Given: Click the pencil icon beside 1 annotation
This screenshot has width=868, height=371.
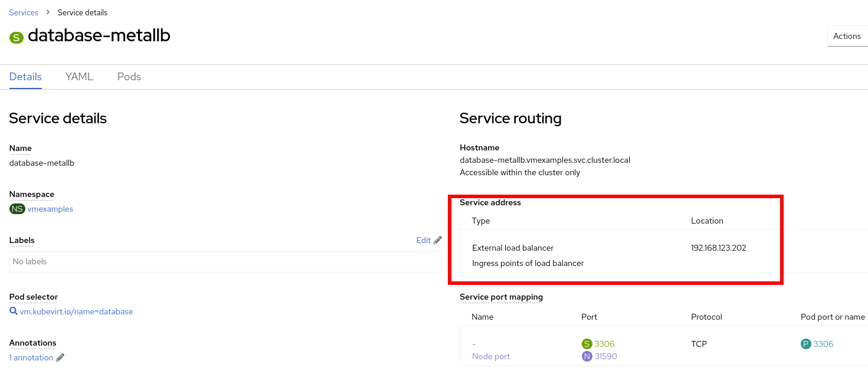Looking at the screenshot, I should (61, 357).
